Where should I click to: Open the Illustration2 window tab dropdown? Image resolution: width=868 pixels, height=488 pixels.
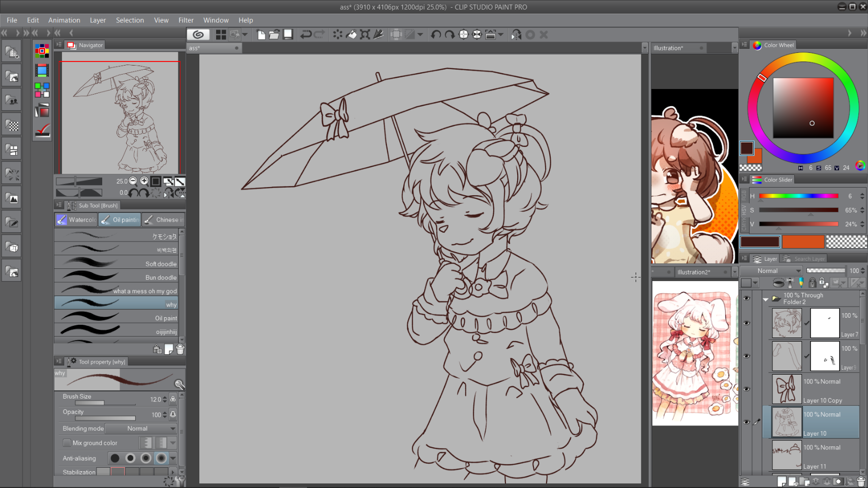(x=735, y=272)
